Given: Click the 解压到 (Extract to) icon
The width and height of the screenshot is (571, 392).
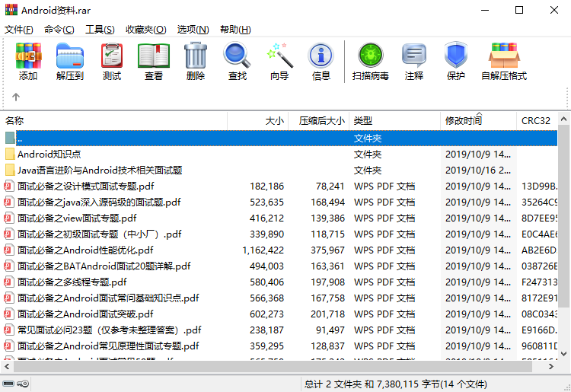Looking at the screenshot, I should coord(70,61).
